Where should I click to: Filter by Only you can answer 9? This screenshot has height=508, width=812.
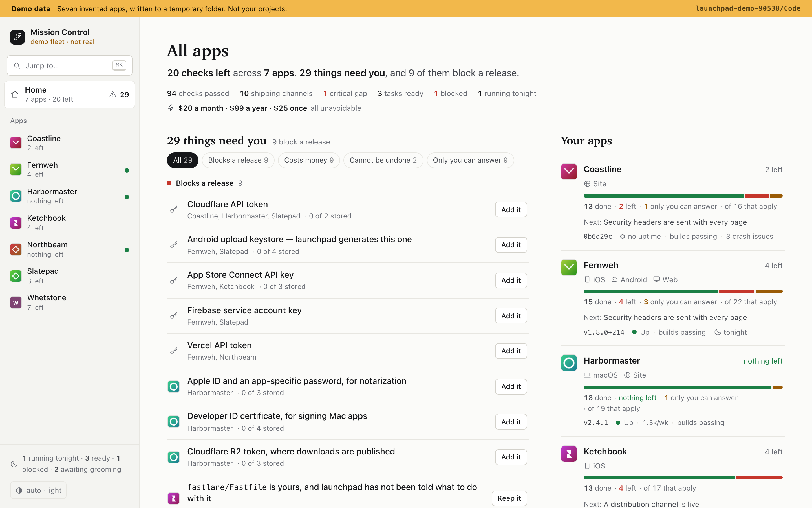(x=470, y=160)
